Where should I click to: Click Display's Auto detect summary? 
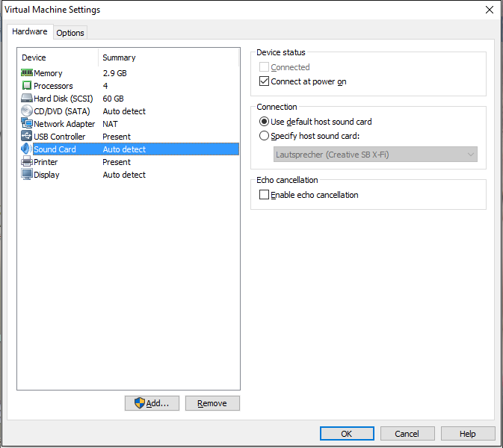pos(124,175)
